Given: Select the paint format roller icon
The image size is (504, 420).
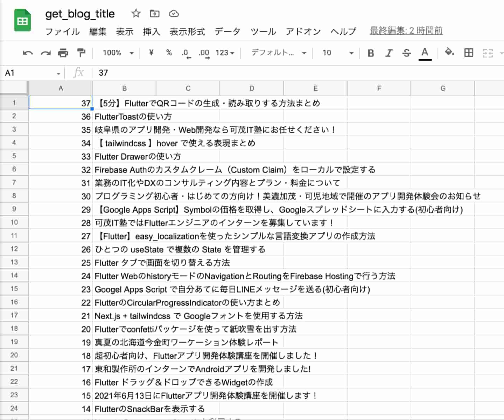Looking at the screenshot, I should coord(81,53).
